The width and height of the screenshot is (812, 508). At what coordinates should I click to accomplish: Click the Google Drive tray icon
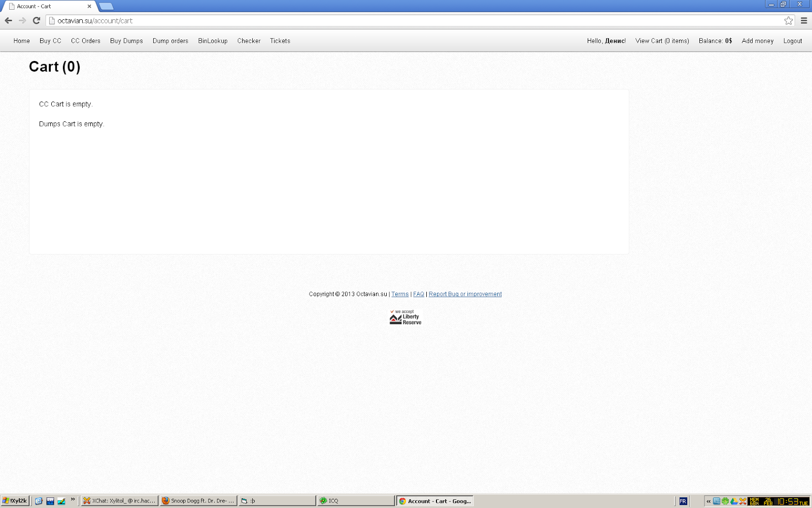pyautogui.click(x=734, y=501)
